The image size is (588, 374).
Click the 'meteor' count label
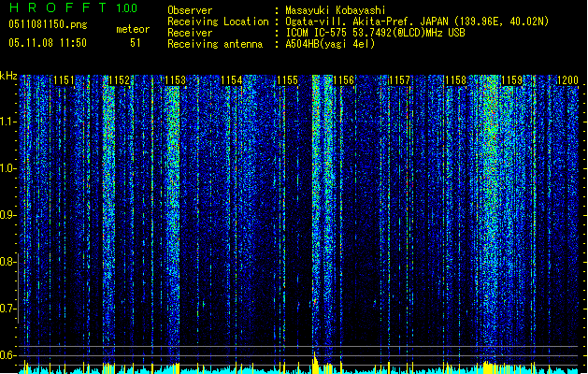tap(133, 29)
